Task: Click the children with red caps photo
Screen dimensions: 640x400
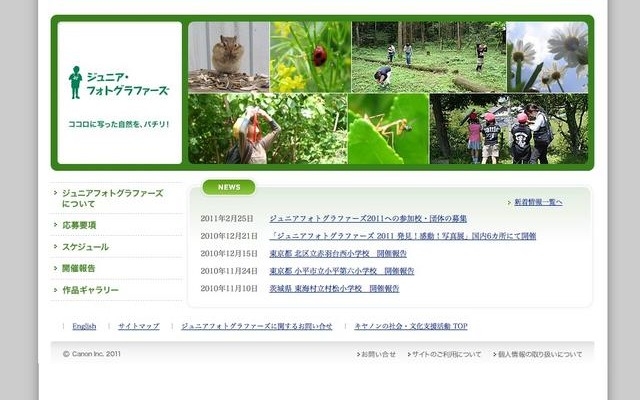Action: click(509, 129)
